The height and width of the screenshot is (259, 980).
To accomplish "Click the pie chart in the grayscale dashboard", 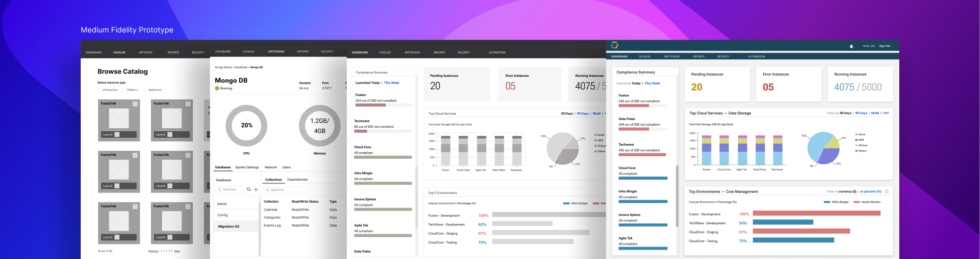I will [563, 149].
